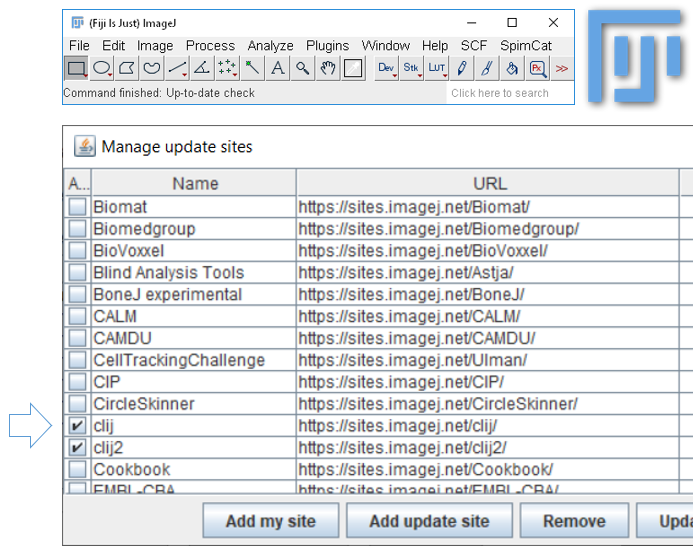Enable the BoneJ experimental checkbox
Screen dimensions: 700x550
pyautogui.click(x=78, y=294)
